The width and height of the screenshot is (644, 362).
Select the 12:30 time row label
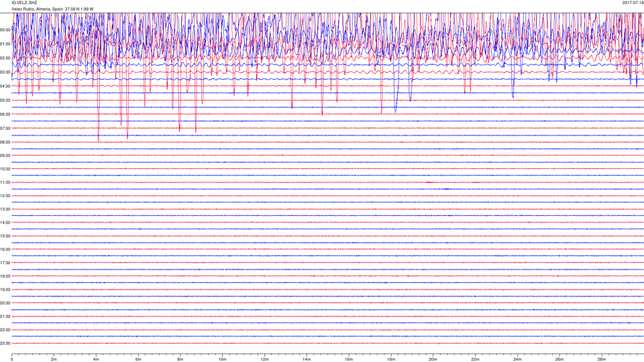click(x=5, y=196)
